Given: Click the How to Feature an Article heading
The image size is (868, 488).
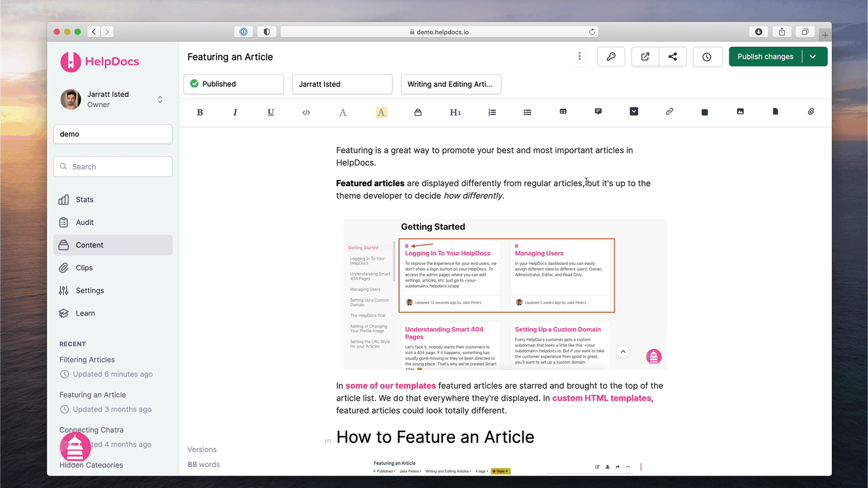Looking at the screenshot, I should [x=435, y=437].
